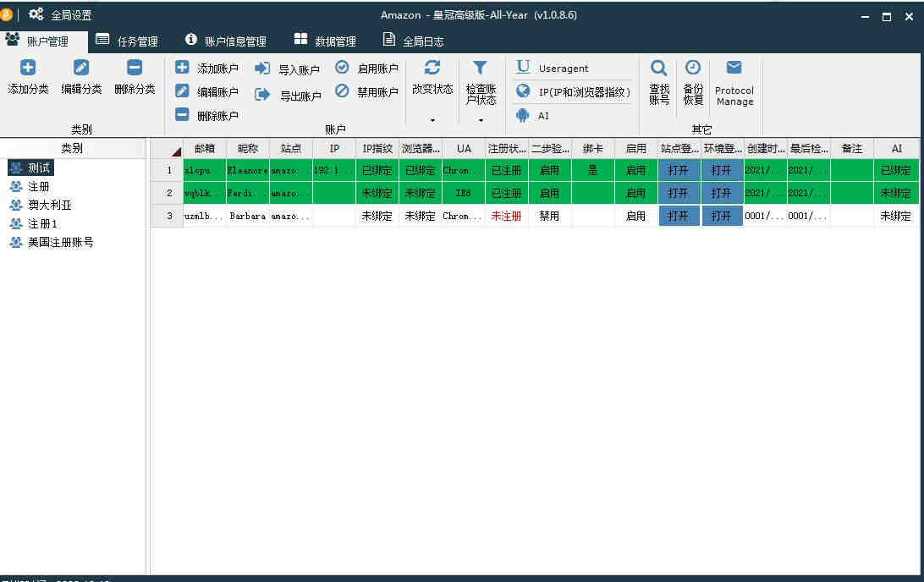924x582 pixels.
Task: Close the Amazon application window
Action: [x=910, y=16]
